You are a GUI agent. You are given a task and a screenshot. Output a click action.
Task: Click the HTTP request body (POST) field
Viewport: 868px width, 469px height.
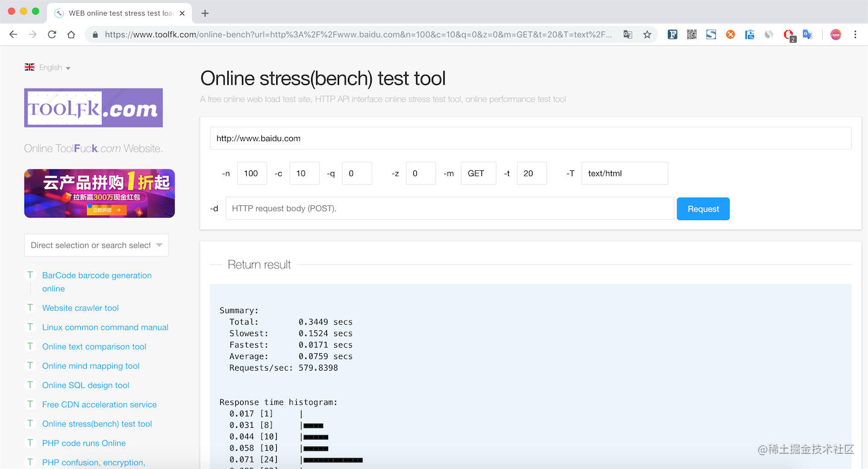pos(450,208)
